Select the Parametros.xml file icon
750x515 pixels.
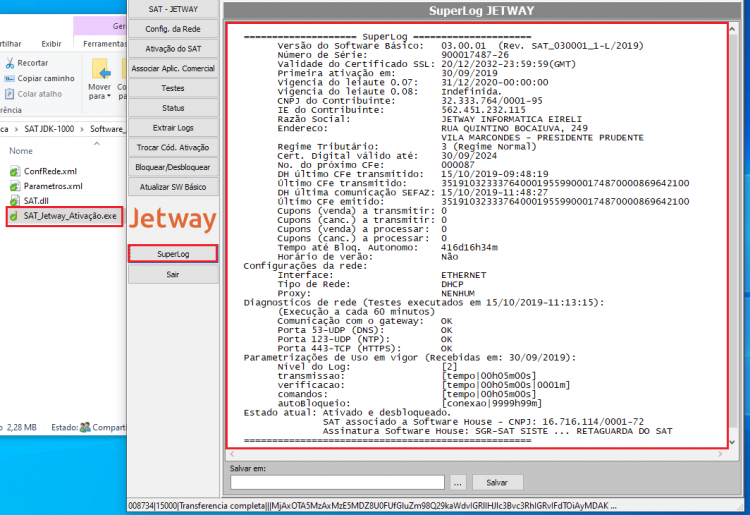pos(15,186)
